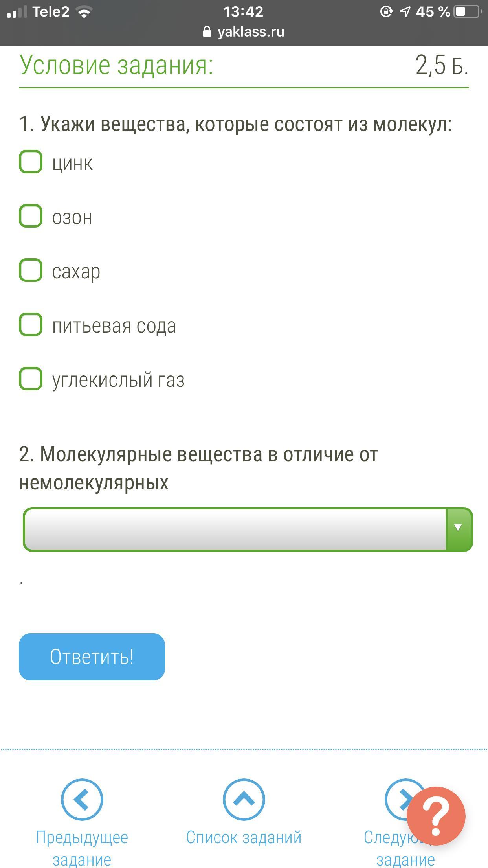
Task: Click the empty answer combo box field
Action: pyautogui.click(x=235, y=529)
